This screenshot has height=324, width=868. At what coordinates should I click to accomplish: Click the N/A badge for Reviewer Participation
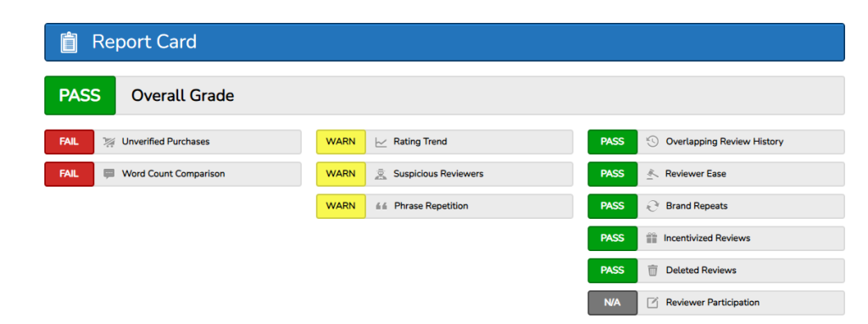click(613, 303)
